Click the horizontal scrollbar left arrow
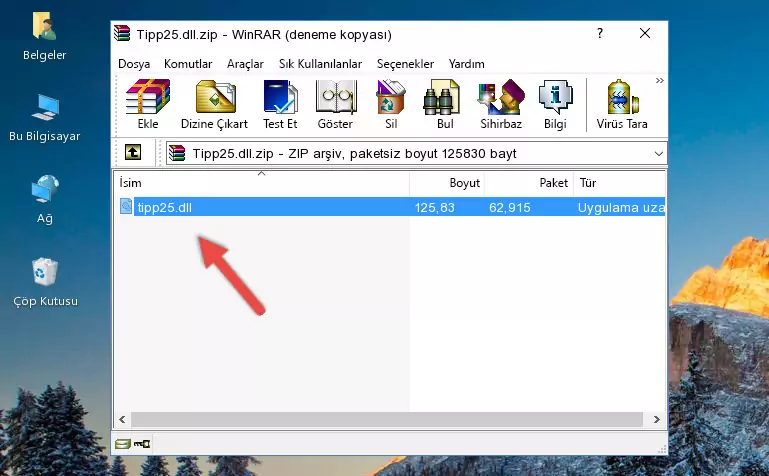769x476 pixels. point(122,419)
